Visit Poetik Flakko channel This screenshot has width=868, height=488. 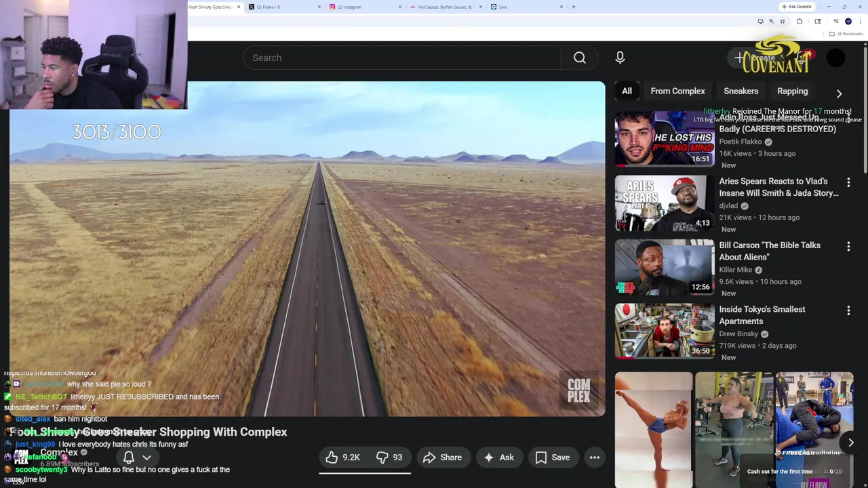tap(741, 142)
